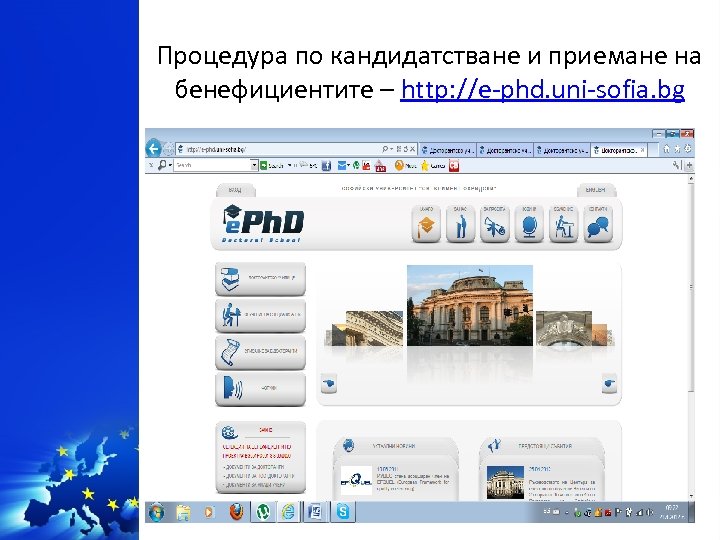Open the person at desk nav button
720x540 pixels.
pyautogui.click(x=563, y=223)
